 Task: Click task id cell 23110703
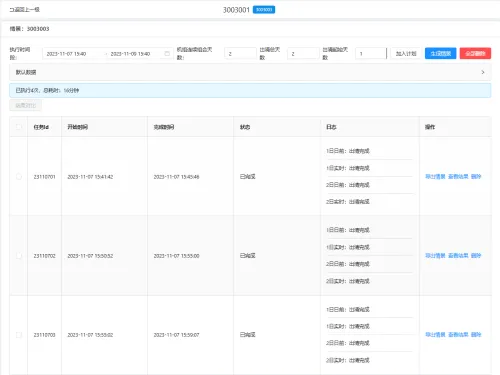tap(44, 335)
